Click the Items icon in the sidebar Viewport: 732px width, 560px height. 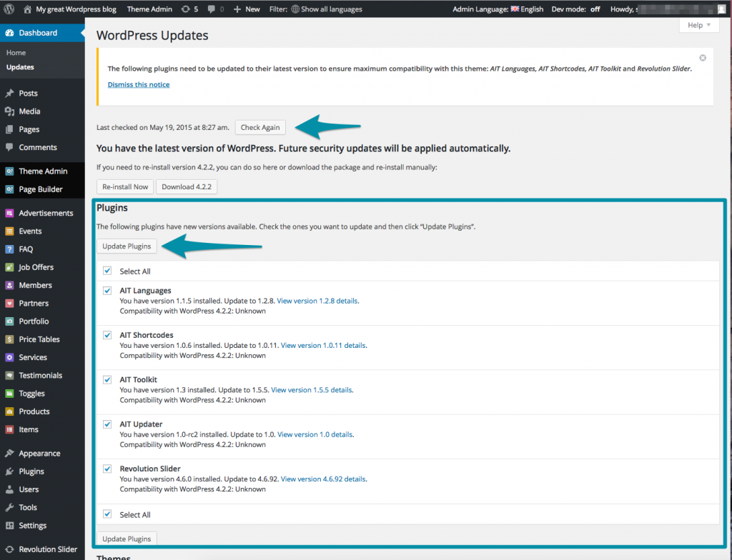(x=9, y=429)
